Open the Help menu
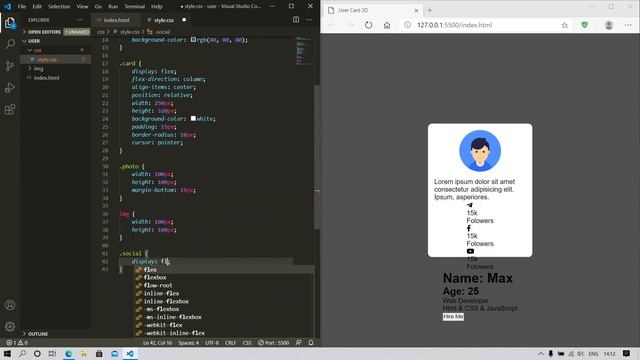 pos(157,7)
